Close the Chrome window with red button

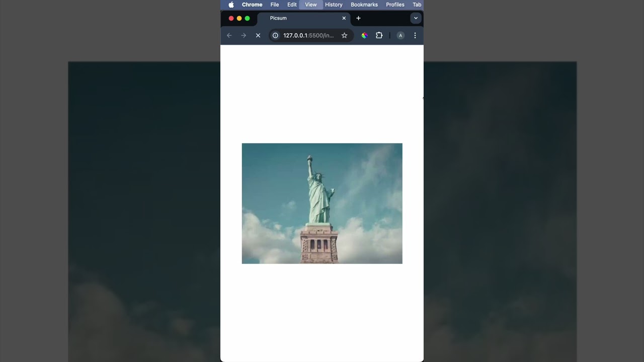click(231, 18)
